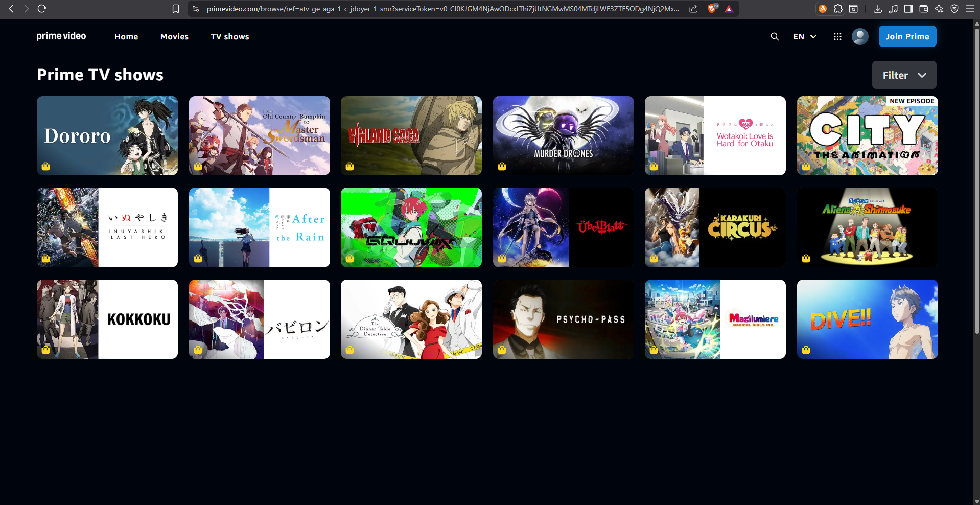Screen dimensions: 980x505
Task: Click the media playlist music note icon
Action: (893, 9)
